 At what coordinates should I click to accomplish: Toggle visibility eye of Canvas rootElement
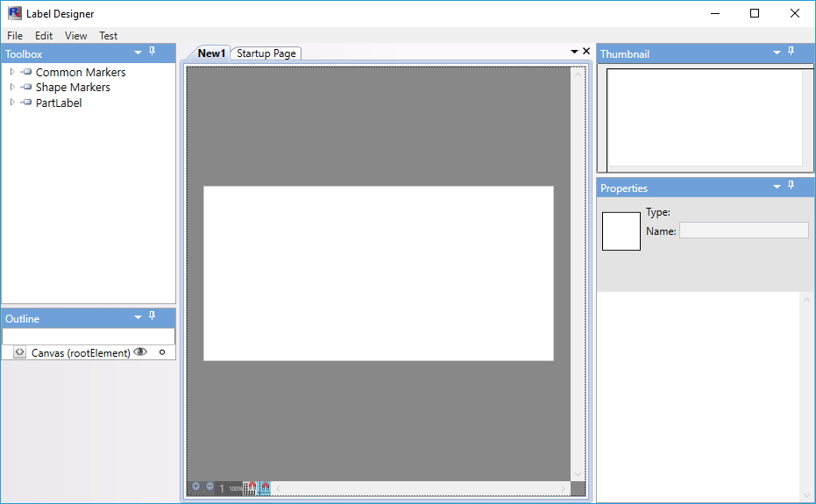(x=140, y=352)
